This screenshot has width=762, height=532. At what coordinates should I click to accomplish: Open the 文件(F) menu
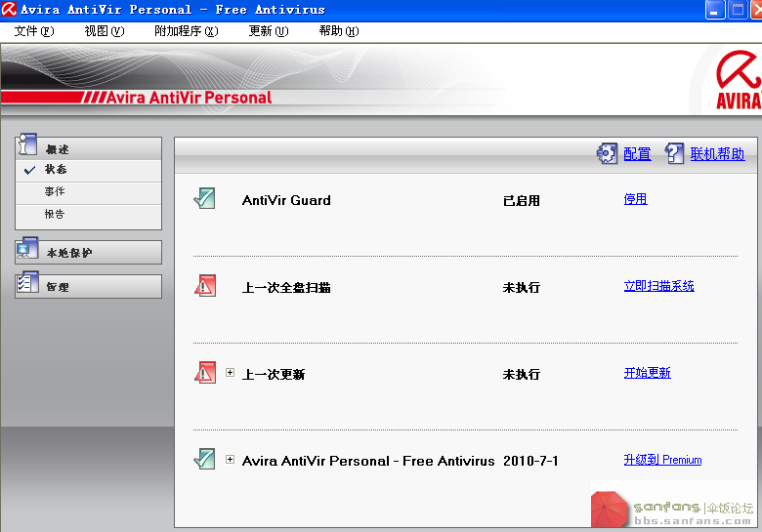(34, 31)
